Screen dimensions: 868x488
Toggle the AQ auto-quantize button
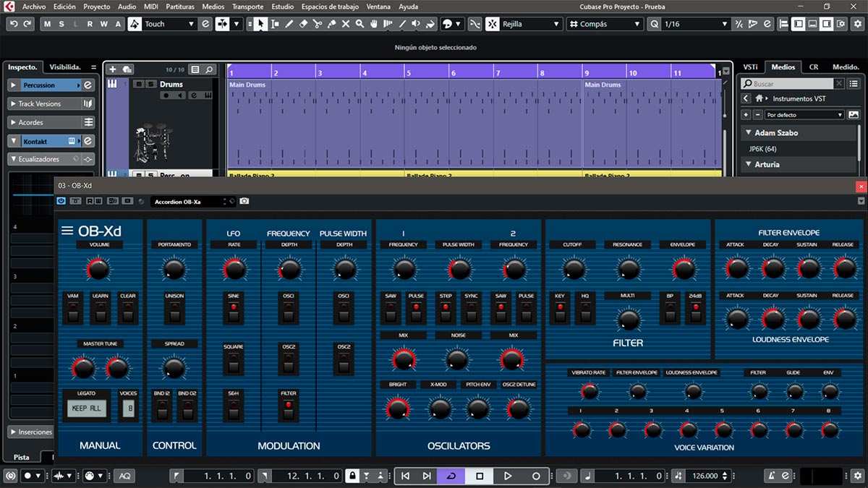pyautogui.click(x=124, y=476)
